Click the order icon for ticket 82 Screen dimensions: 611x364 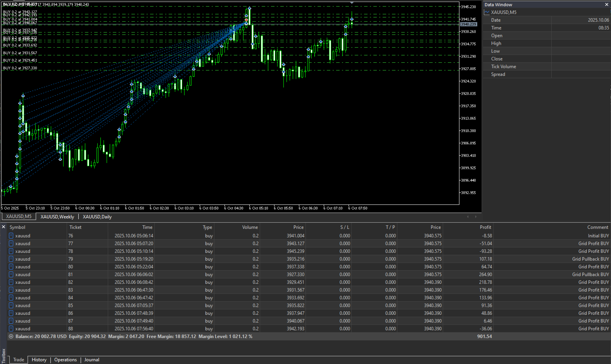(x=11, y=282)
